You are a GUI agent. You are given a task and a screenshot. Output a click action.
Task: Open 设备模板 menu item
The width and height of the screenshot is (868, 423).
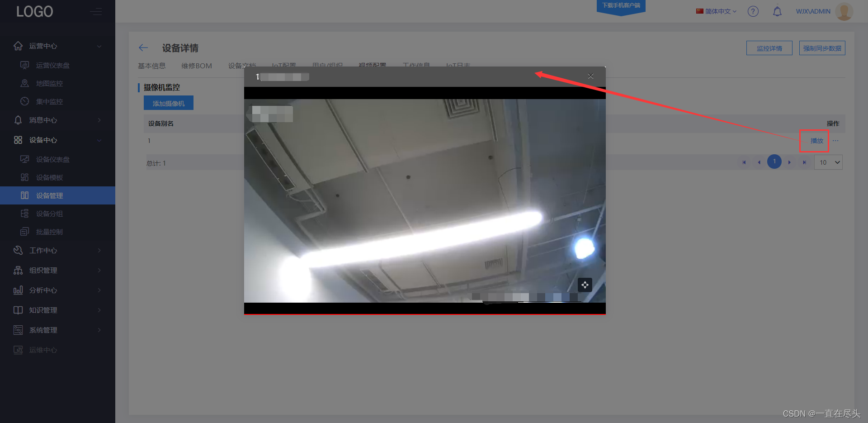pyautogui.click(x=49, y=177)
